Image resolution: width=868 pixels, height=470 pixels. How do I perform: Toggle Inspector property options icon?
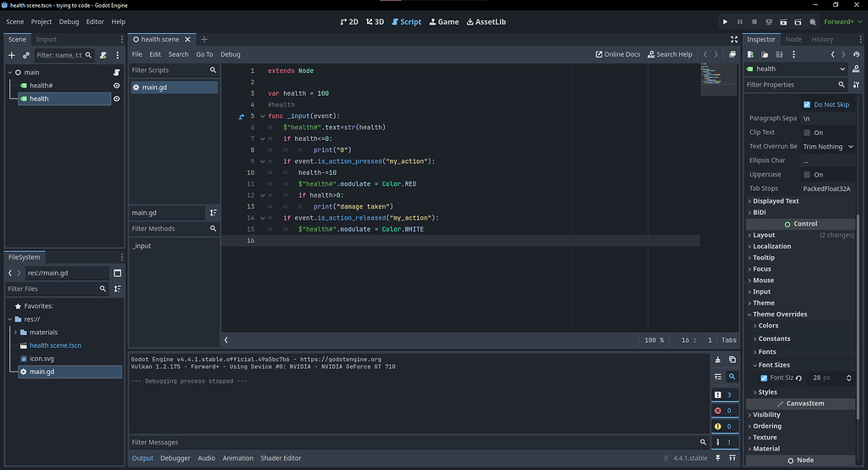point(856,85)
